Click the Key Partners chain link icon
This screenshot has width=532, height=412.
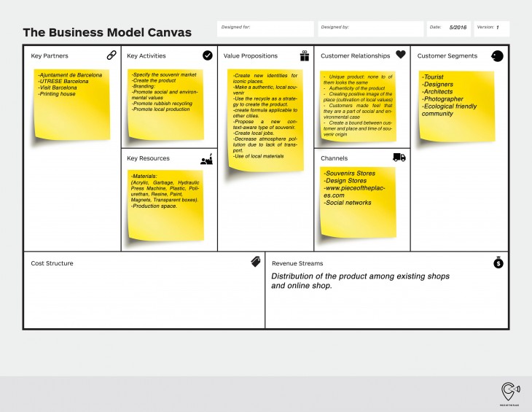coord(112,55)
